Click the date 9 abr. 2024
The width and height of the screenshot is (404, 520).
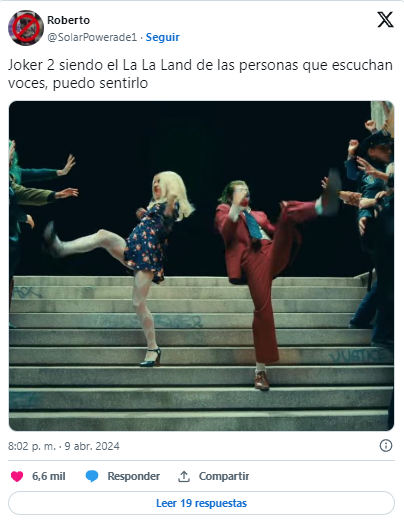pos(92,446)
